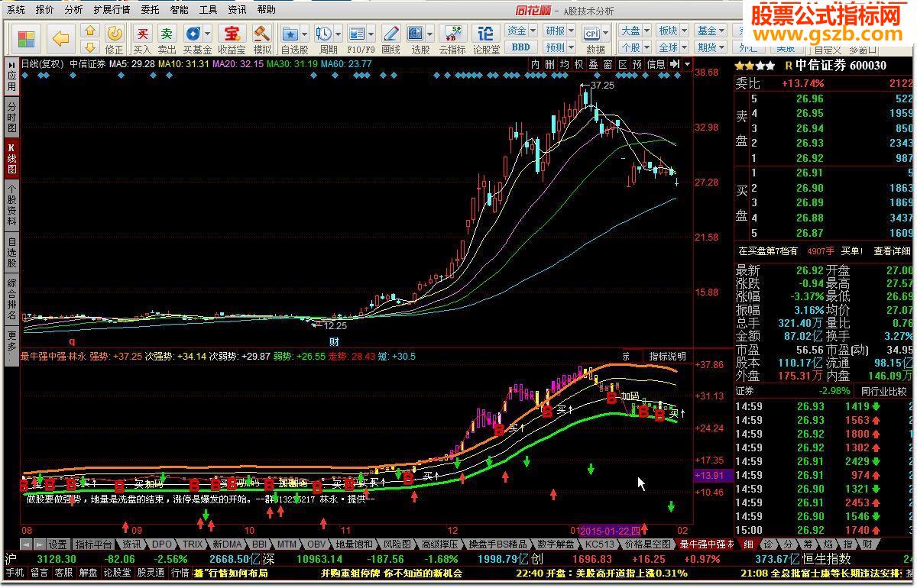
Task: Click the indicator tabs left scroll arrow
Action: [26, 544]
